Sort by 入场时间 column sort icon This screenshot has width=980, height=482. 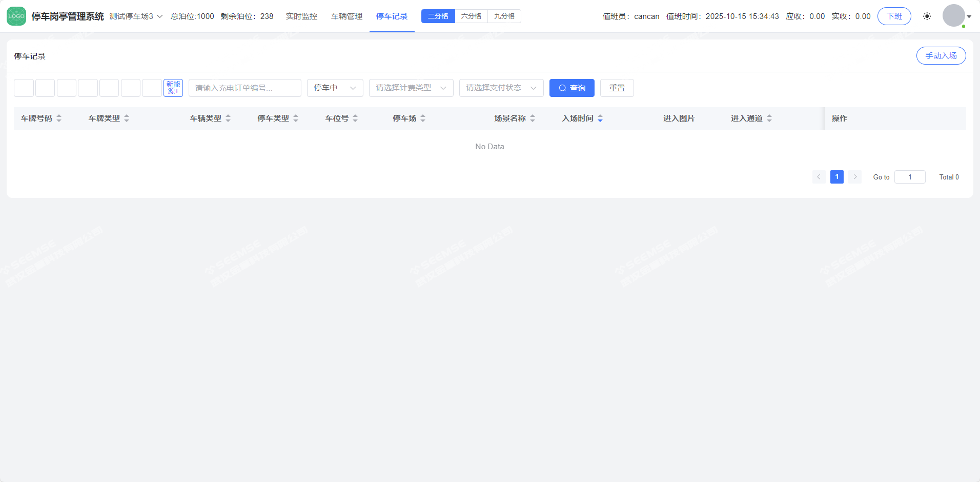pos(600,118)
